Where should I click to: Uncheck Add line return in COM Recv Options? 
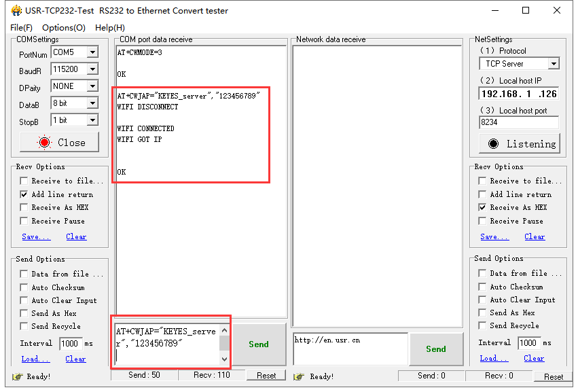click(24, 194)
